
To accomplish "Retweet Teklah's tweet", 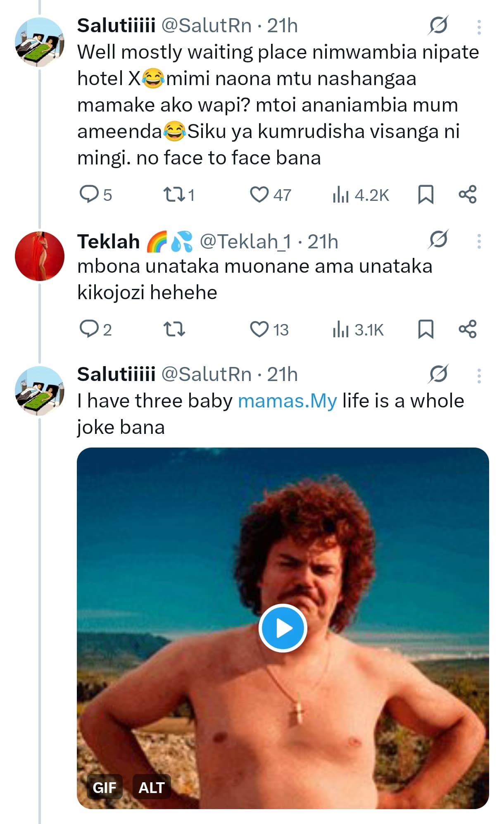I will coord(174,329).
